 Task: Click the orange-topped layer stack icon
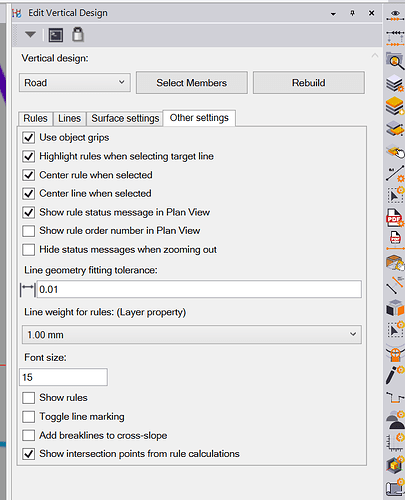395,106
